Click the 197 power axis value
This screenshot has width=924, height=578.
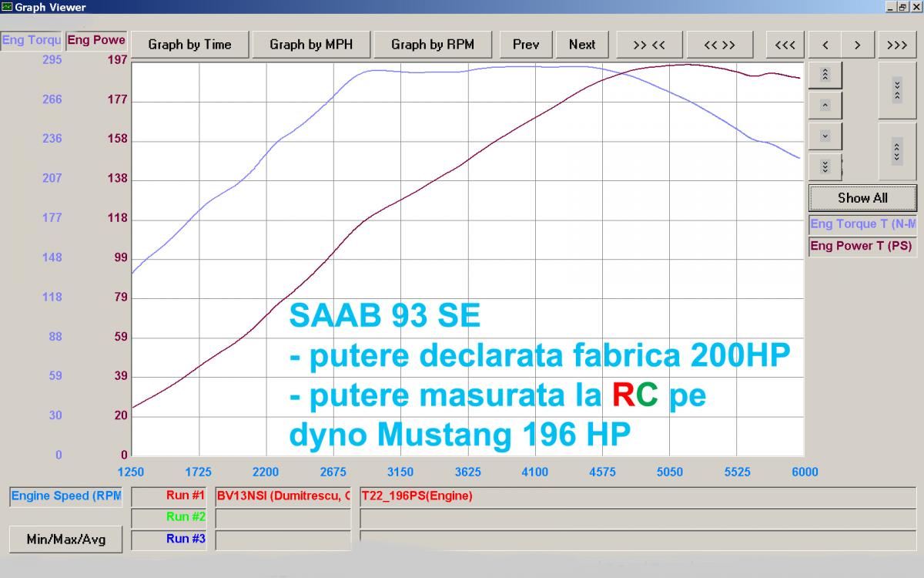(x=117, y=60)
